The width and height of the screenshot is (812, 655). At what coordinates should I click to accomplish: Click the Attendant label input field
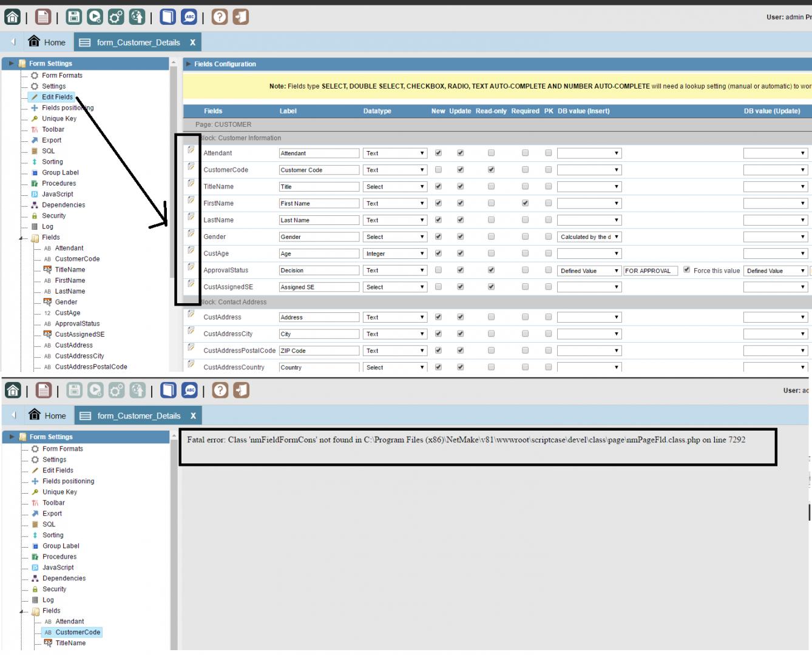[319, 153]
